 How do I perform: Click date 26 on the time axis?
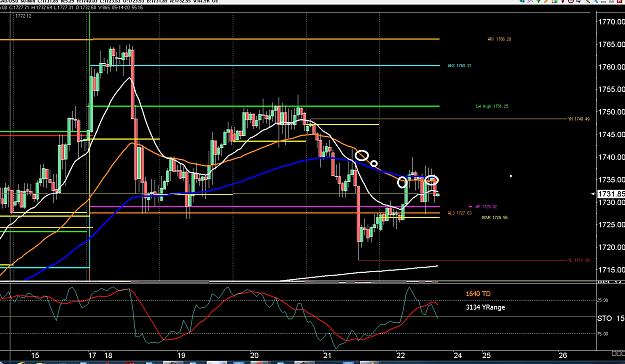(562, 355)
